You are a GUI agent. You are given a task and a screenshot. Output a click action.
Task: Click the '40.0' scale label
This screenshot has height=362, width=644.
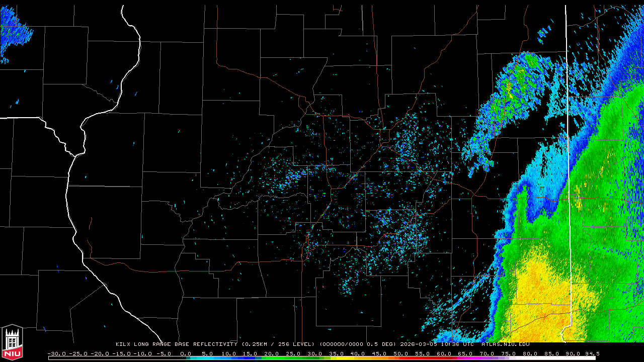(x=358, y=353)
